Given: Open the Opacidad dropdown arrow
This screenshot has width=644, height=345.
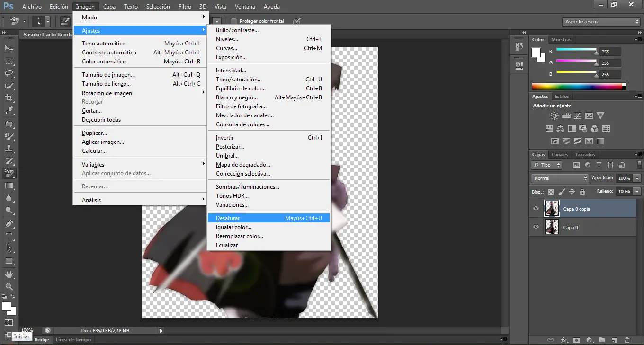Looking at the screenshot, I should 637,178.
